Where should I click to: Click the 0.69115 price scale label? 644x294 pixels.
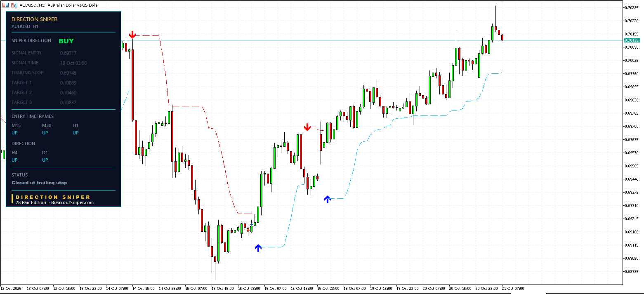click(x=632, y=245)
